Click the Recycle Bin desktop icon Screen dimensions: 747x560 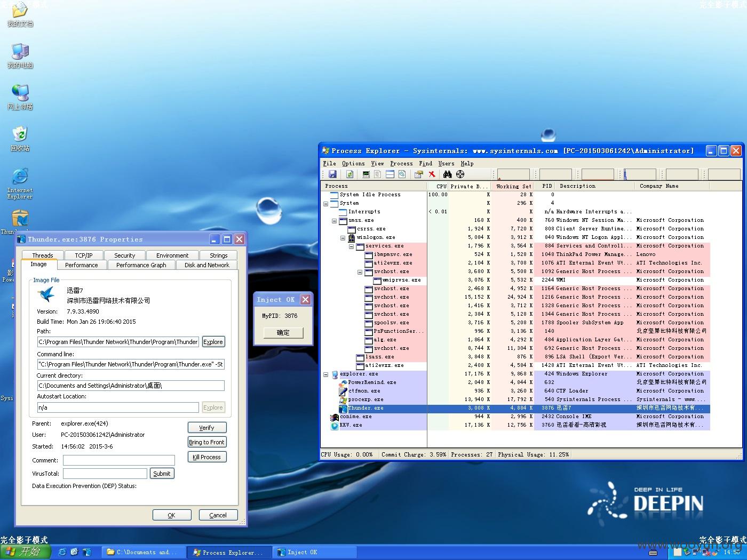[x=20, y=139]
